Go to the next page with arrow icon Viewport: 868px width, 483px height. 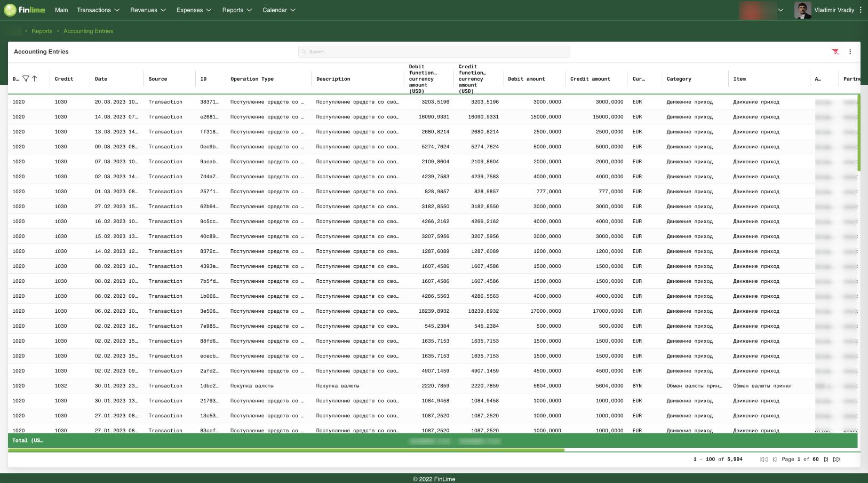pos(826,459)
